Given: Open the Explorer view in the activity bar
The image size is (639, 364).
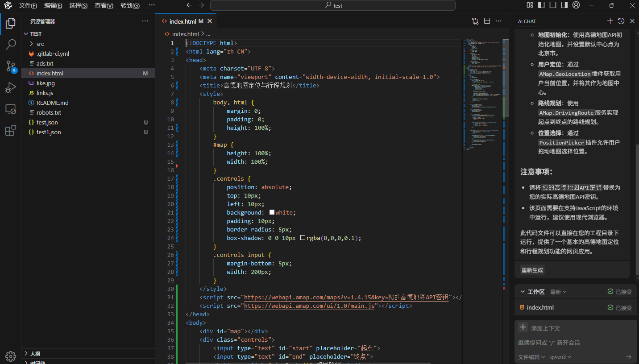Looking at the screenshot, I should pyautogui.click(x=11, y=23).
